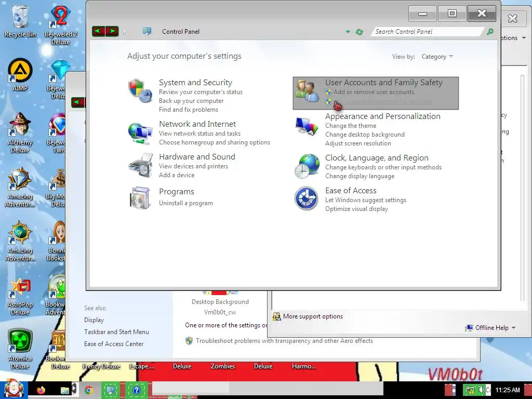The image size is (532, 399).
Task: Open Chrome from taskbar
Action: click(89, 390)
